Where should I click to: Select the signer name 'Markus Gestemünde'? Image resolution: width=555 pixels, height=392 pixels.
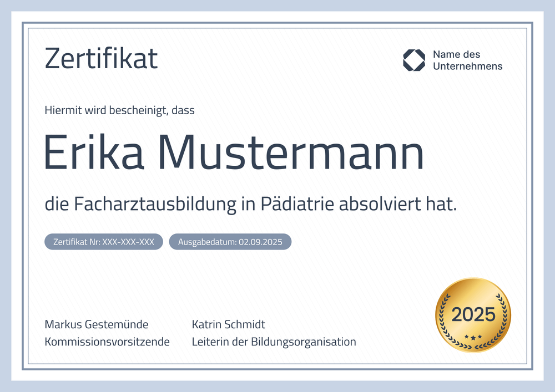(x=97, y=324)
